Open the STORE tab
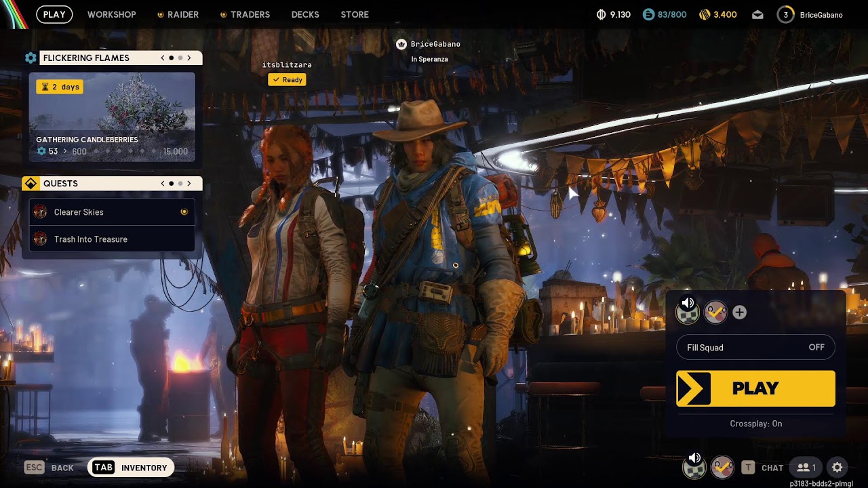Screen dimensions: 868x488 pyautogui.click(x=355, y=14)
